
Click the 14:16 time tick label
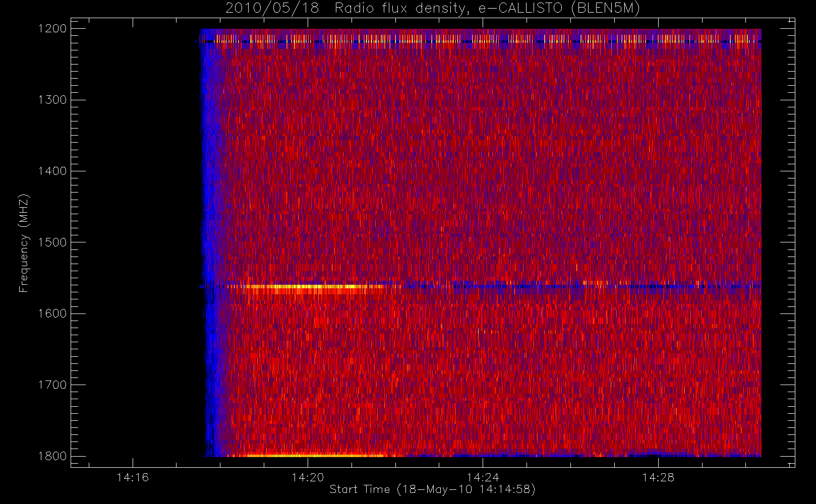pyautogui.click(x=133, y=477)
